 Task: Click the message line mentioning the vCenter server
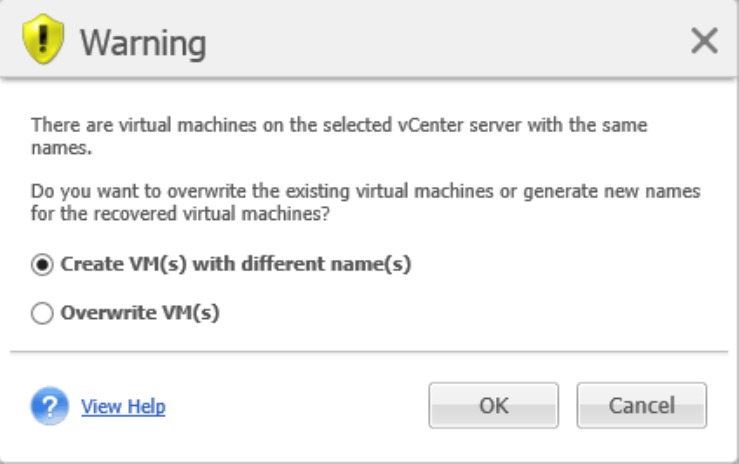click(340, 127)
